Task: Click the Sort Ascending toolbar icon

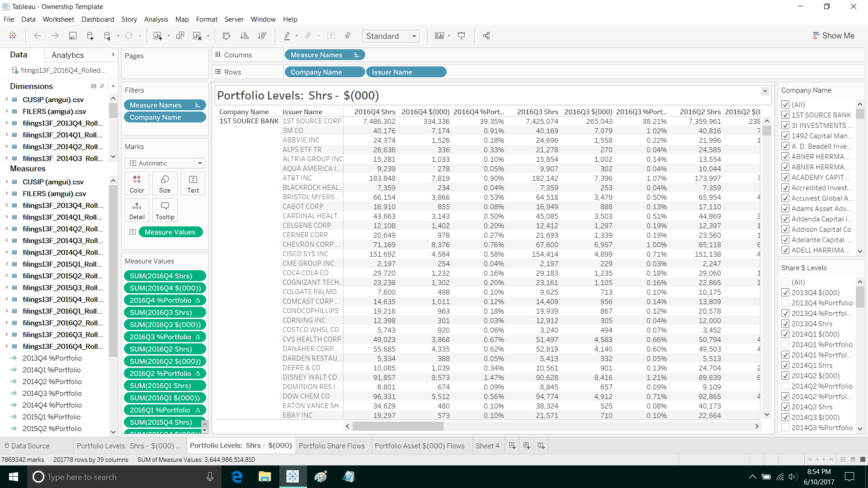Action: (244, 36)
